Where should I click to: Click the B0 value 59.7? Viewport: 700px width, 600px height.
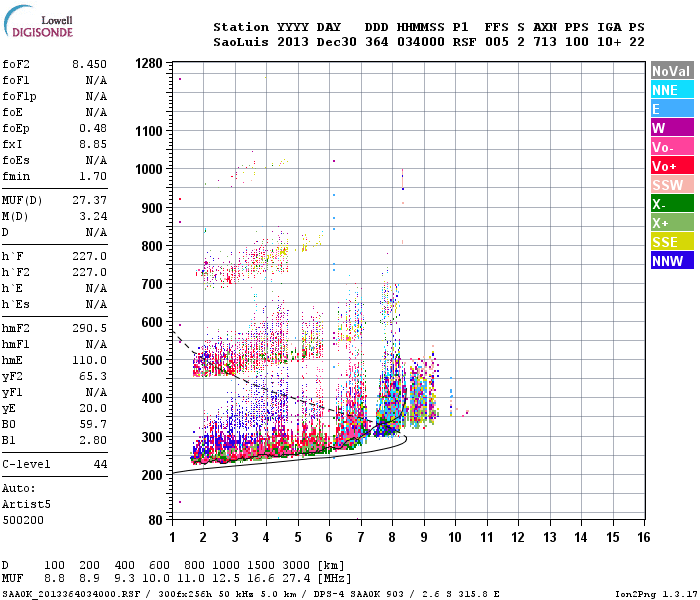click(x=93, y=424)
